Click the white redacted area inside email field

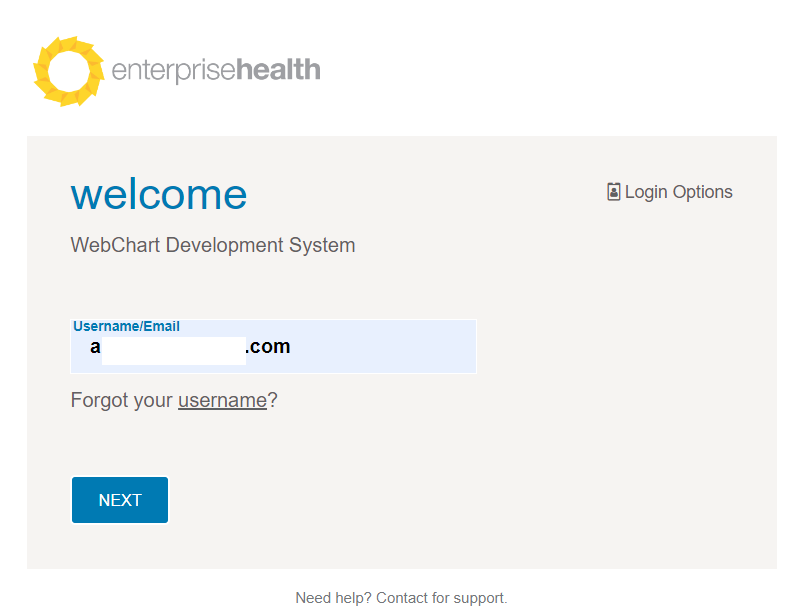[173, 351]
